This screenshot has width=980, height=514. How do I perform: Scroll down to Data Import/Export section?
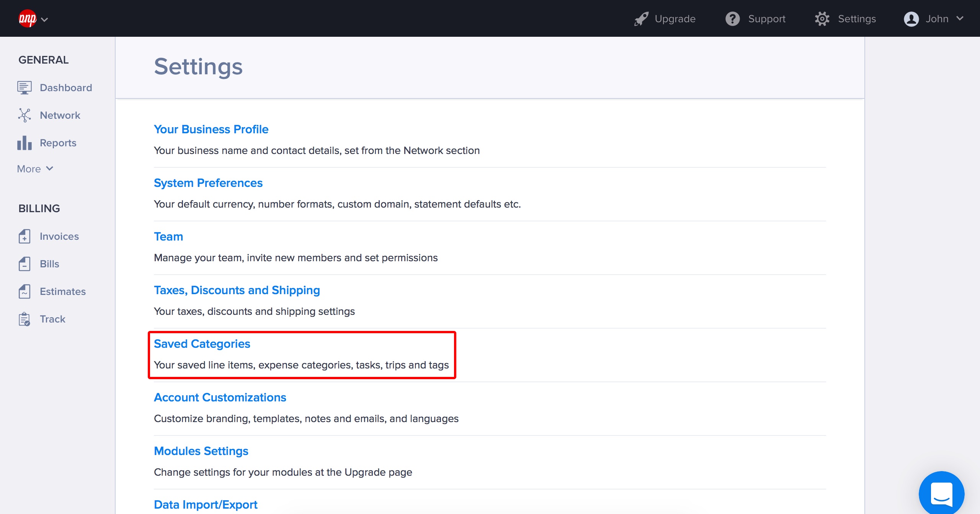205,505
